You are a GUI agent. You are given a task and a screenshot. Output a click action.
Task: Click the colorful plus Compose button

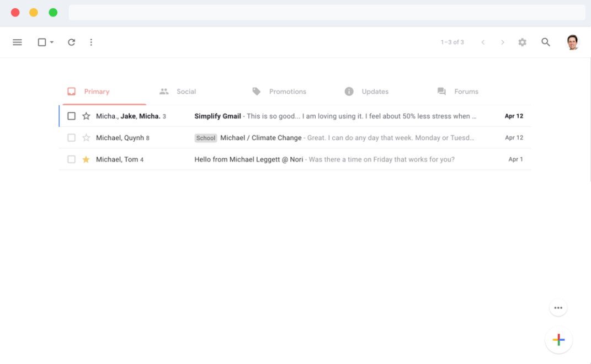point(558,340)
